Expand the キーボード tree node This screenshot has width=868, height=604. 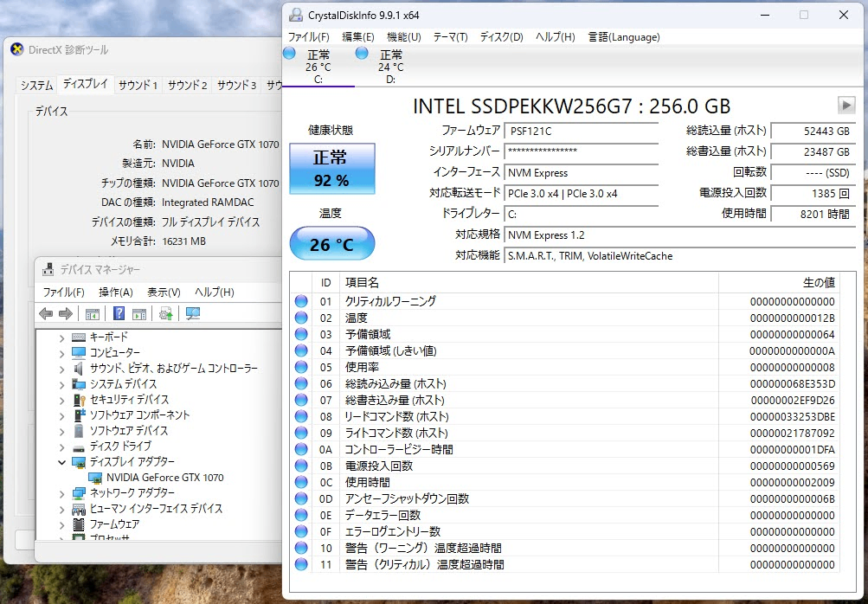pyautogui.click(x=61, y=337)
